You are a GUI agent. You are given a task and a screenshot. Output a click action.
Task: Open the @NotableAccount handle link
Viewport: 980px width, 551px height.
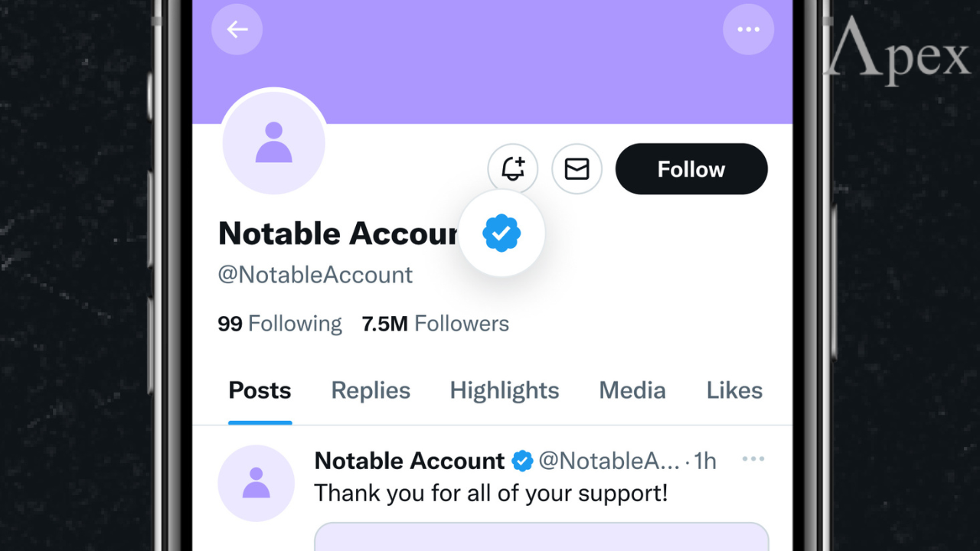point(315,274)
